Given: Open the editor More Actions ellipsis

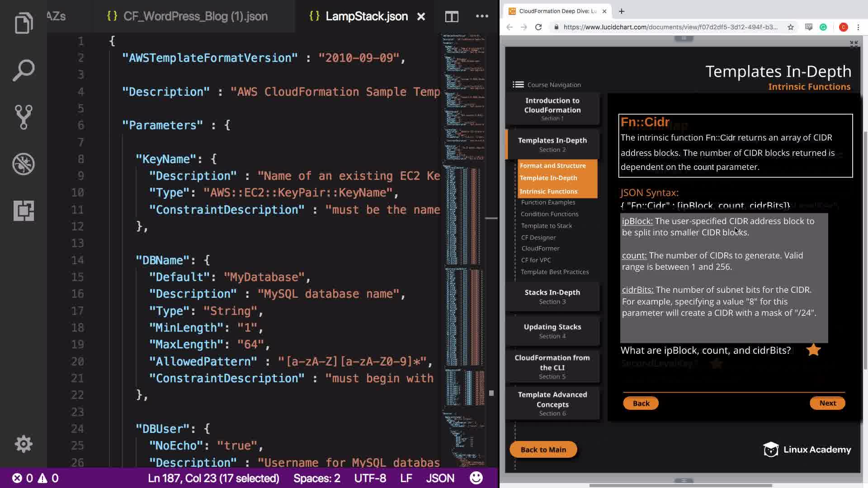Looking at the screenshot, I should tap(482, 16).
